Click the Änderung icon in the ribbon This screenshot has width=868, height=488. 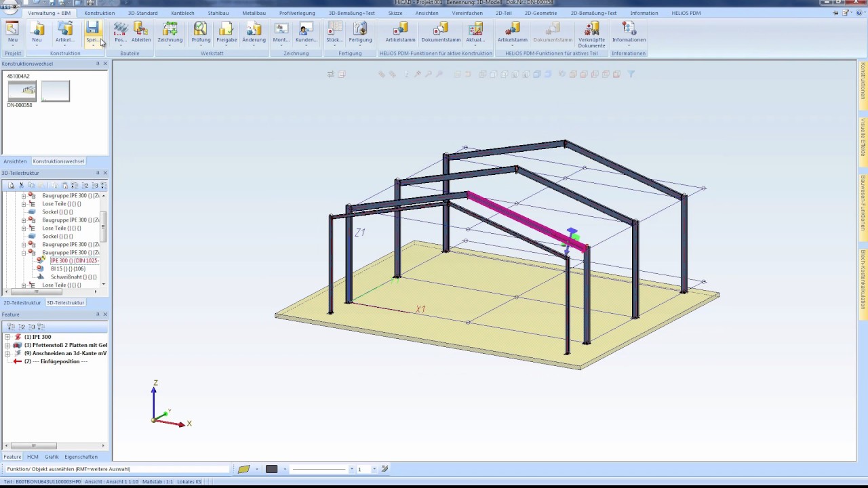254,31
